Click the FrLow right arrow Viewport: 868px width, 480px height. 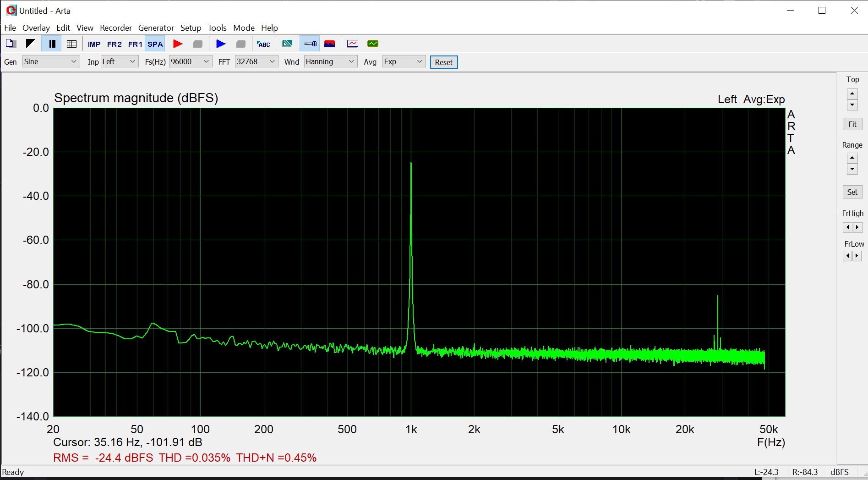(857, 256)
